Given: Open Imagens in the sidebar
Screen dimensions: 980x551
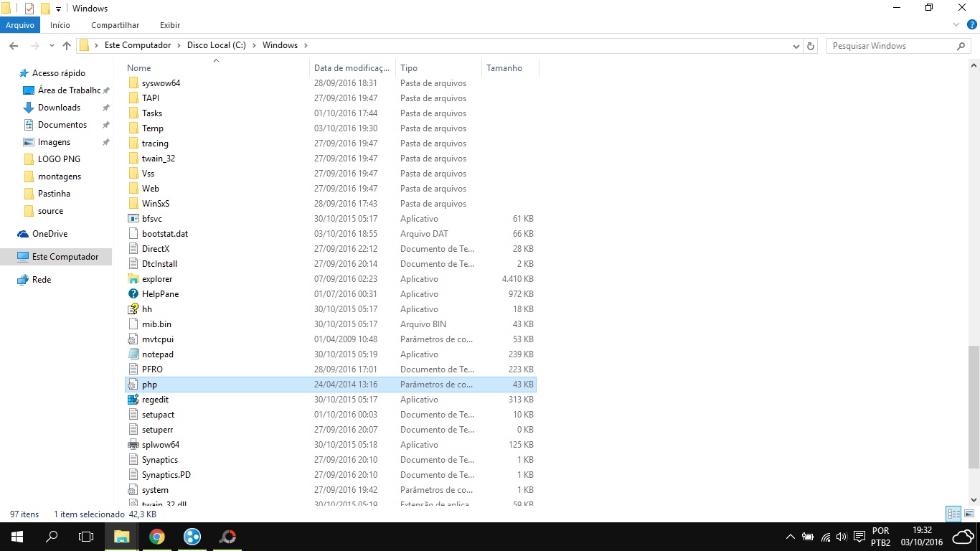Looking at the screenshot, I should (x=54, y=142).
